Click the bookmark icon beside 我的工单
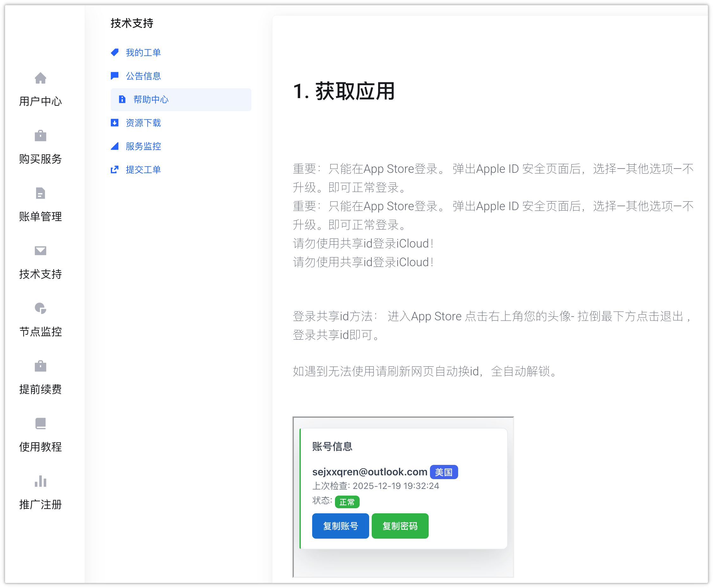The height and width of the screenshot is (588, 713). [115, 53]
